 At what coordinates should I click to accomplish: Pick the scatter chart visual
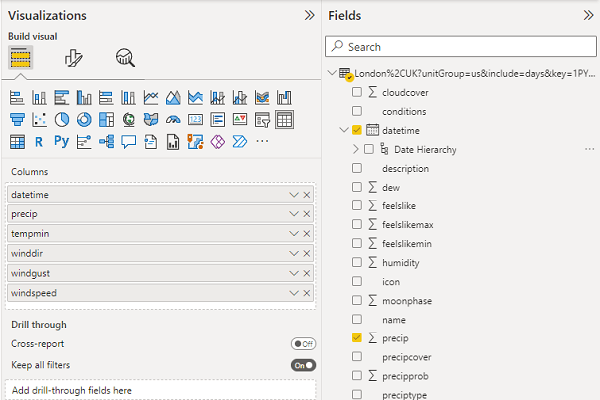pos(40,120)
